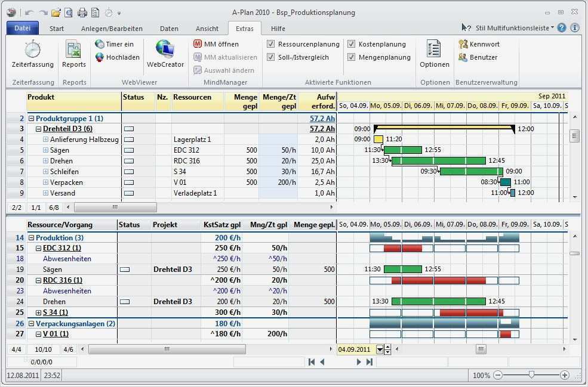This screenshot has width=588, height=387.
Task: Click the Timer ein button
Action: pyautogui.click(x=113, y=44)
